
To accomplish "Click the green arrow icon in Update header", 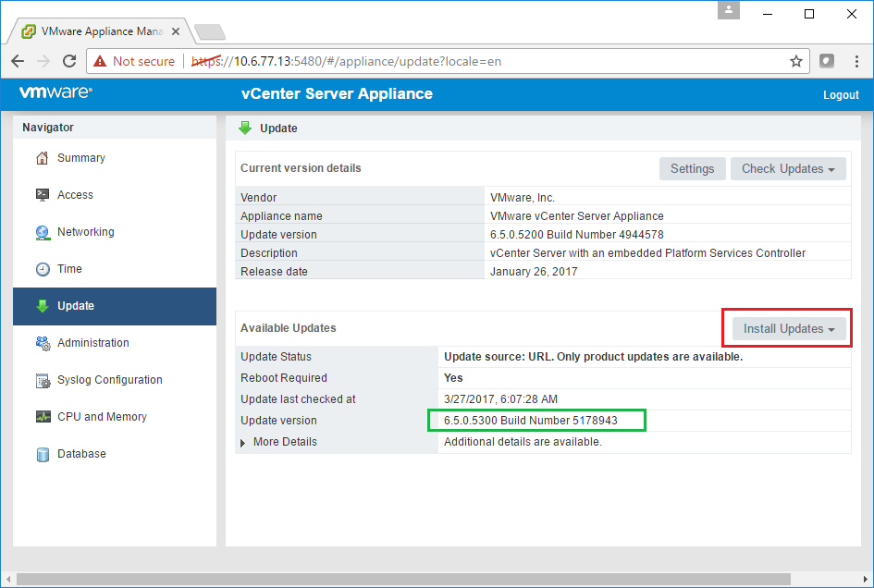I will tap(245, 129).
